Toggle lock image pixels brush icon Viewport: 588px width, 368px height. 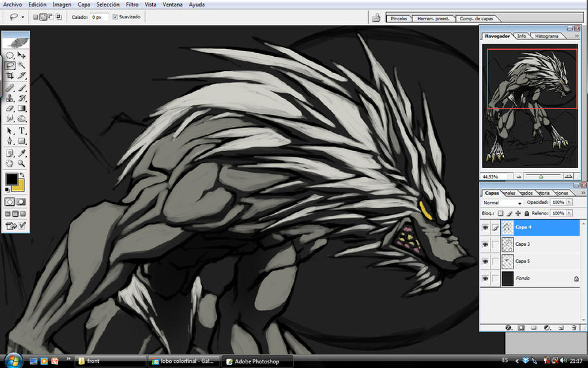coord(509,213)
